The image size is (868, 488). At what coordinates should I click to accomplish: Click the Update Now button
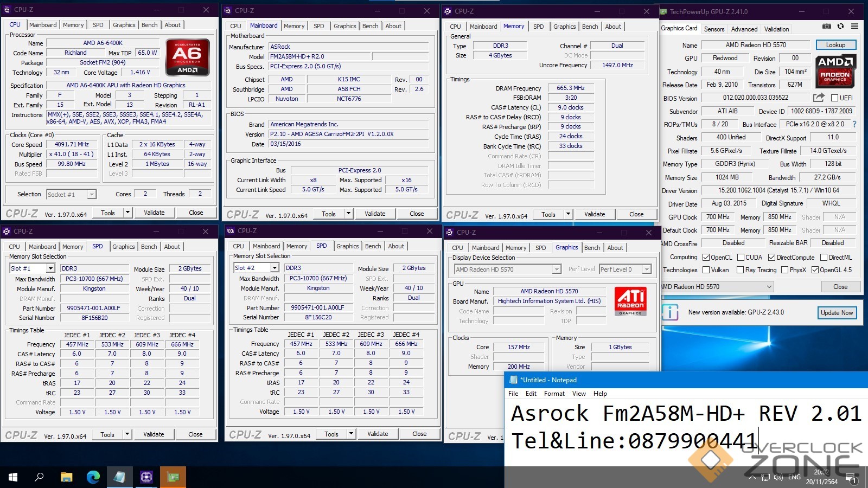pyautogui.click(x=837, y=313)
